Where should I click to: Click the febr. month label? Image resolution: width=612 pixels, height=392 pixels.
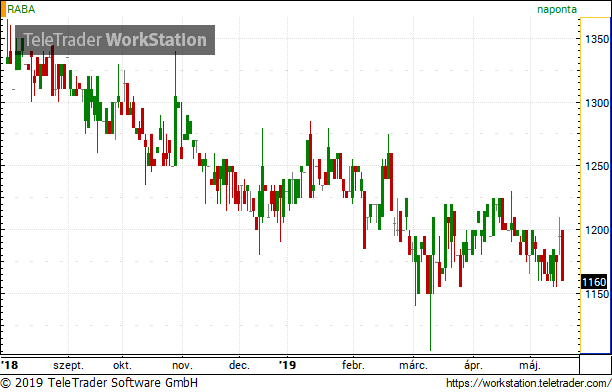click(x=353, y=365)
